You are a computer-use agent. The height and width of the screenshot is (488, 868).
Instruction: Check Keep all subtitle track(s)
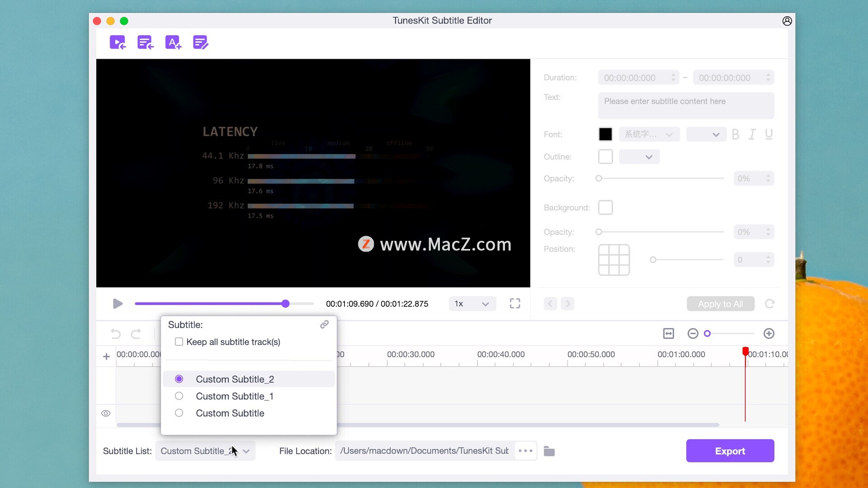click(x=179, y=342)
